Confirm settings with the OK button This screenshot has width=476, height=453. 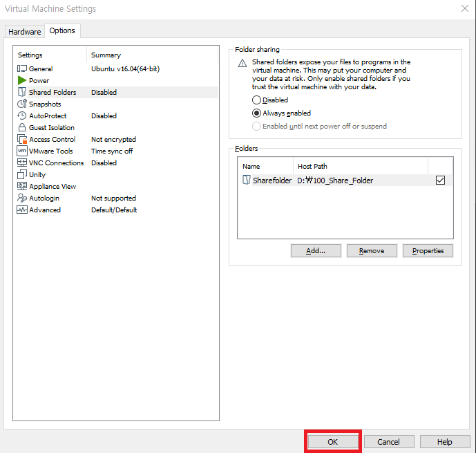click(x=333, y=442)
